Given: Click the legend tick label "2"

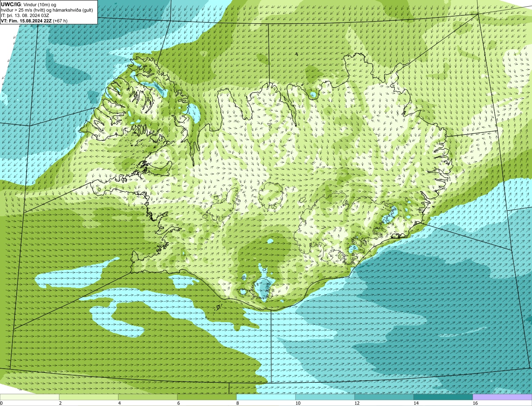Looking at the screenshot, I should tap(60, 403).
